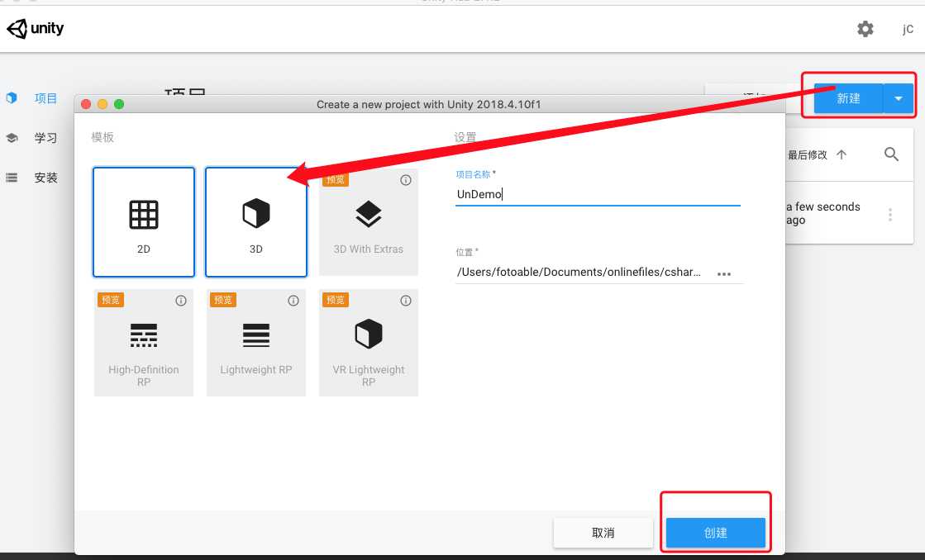
Task: Click the layers icon of 3D With Extras
Action: tap(369, 214)
